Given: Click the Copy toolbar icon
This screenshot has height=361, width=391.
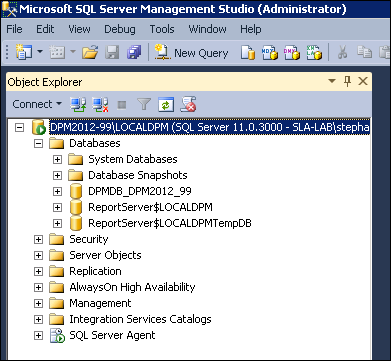Looking at the screenshot, I should (x=364, y=52).
